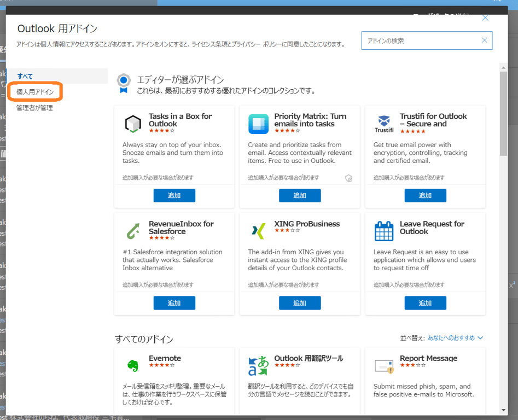Select the 管理者が管理 sidebar item
This screenshot has height=420, width=518.
click(34, 108)
